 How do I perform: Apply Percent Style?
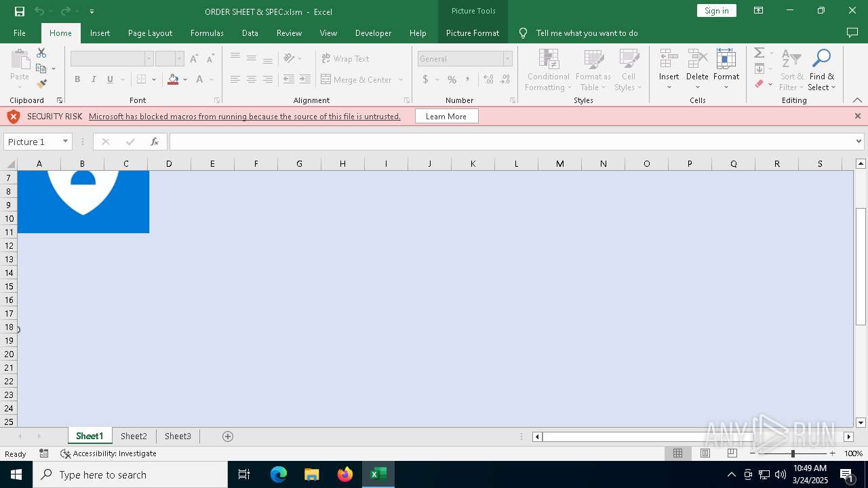click(x=452, y=79)
